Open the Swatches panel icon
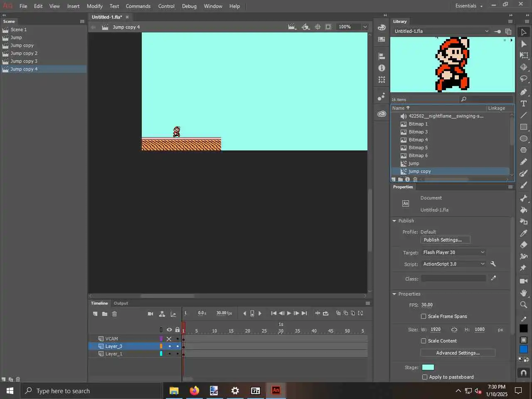Image resolution: width=532 pixels, height=399 pixels. [382, 39]
